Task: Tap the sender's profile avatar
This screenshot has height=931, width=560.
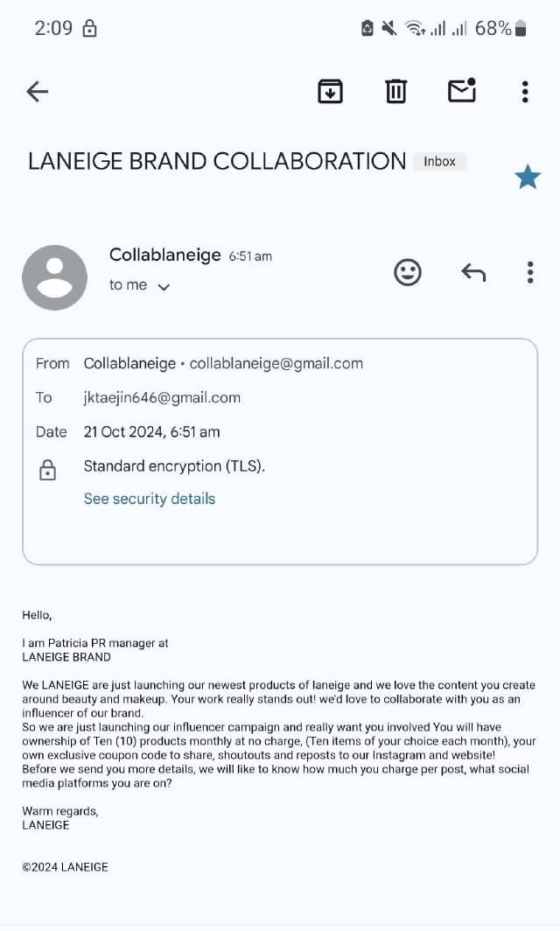Action: click(x=54, y=277)
